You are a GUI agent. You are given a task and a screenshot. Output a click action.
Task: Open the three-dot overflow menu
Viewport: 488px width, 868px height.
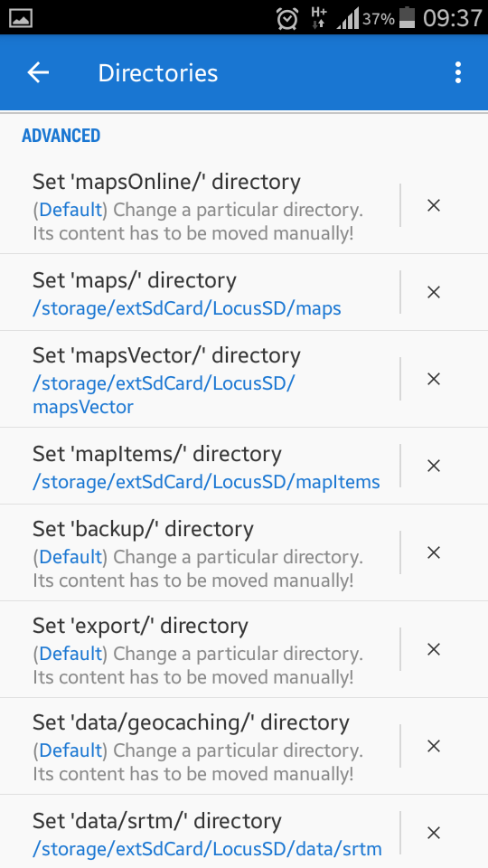[x=457, y=72]
